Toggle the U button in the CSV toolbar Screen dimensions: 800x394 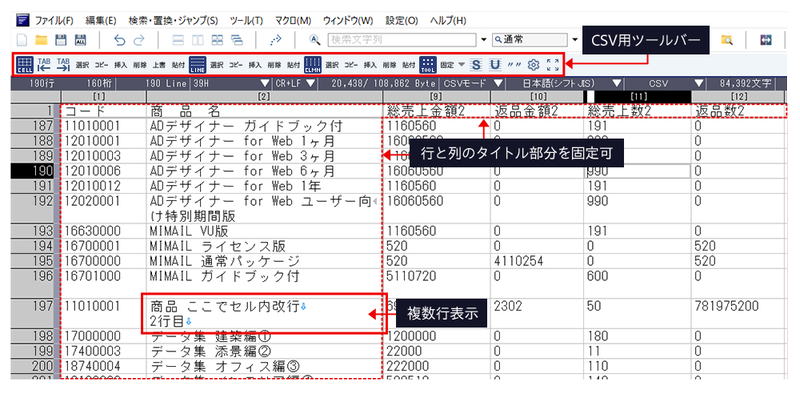click(x=495, y=65)
